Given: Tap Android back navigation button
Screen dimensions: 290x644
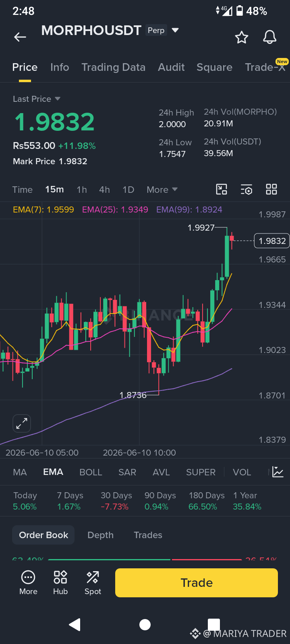Looking at the screenshot, I should click(x=75, y=625).
